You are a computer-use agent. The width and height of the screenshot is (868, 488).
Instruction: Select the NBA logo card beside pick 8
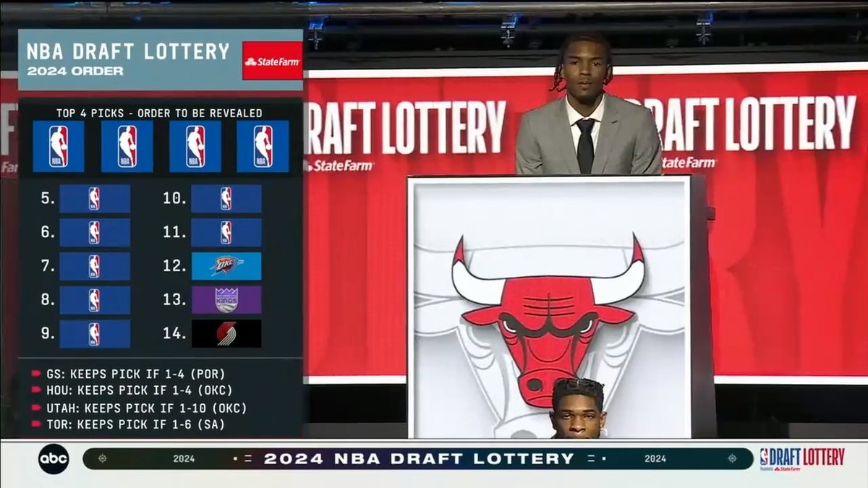[95, 300]
